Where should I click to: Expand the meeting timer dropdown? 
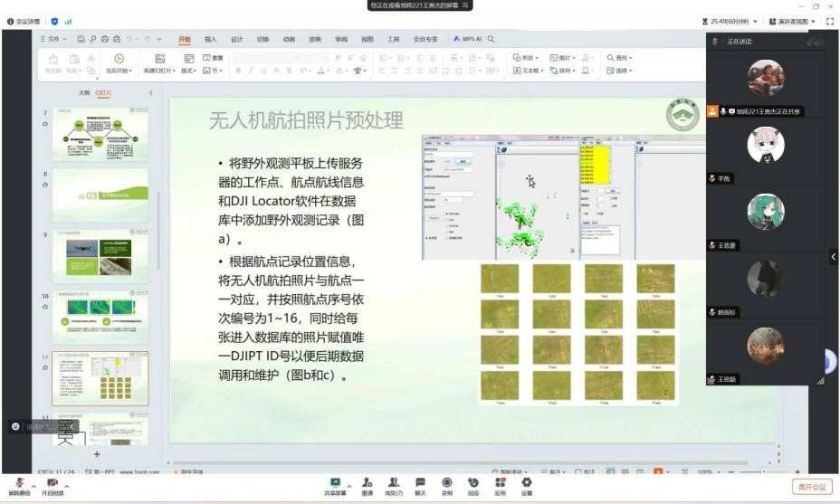pyautogui.click(x=755, y=21)
